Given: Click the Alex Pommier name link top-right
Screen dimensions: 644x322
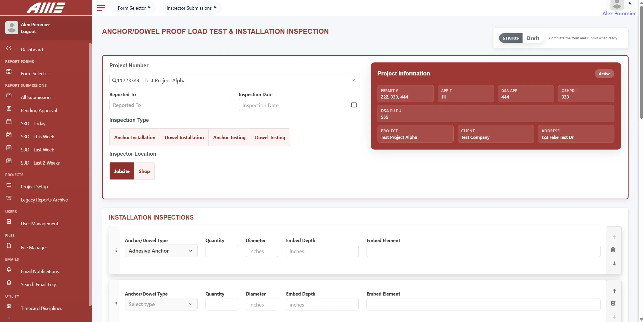Looking at the screenshot, I should pyautogui.click(x=619, y=13).
